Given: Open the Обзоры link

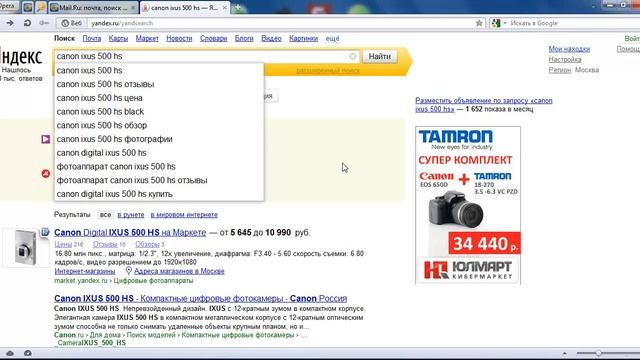Looking at the screenshot, I should point(147,244).
